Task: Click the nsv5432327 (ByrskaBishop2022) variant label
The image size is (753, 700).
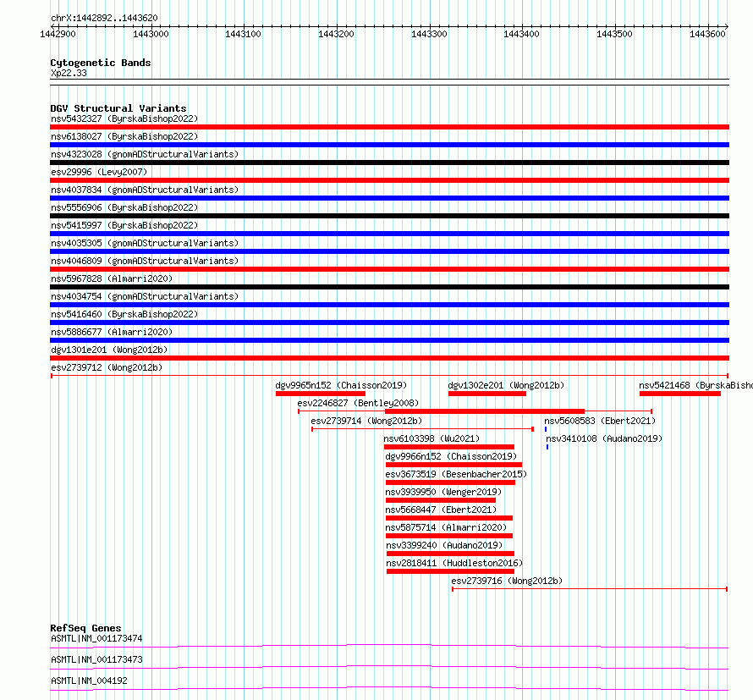Action: (124, 119)
